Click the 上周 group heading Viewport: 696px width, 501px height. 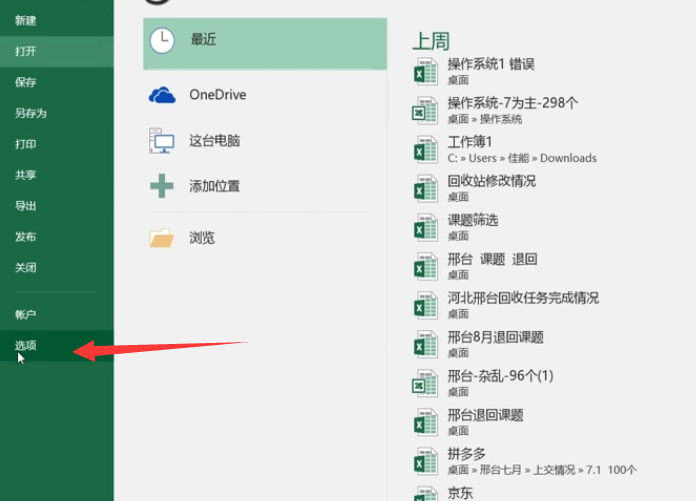[431, 41]
